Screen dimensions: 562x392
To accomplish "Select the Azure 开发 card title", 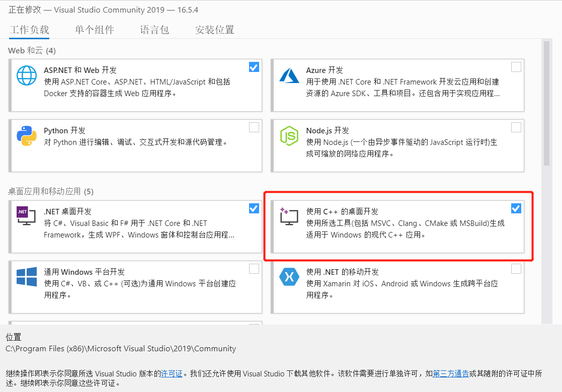I will [x=325, y=70].
